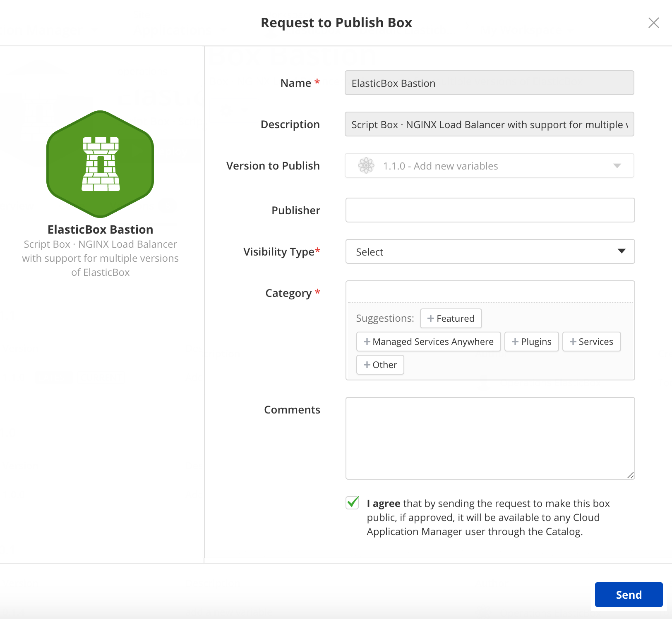Close the Request to Publish Box dialog

click(x=654, y=23)
